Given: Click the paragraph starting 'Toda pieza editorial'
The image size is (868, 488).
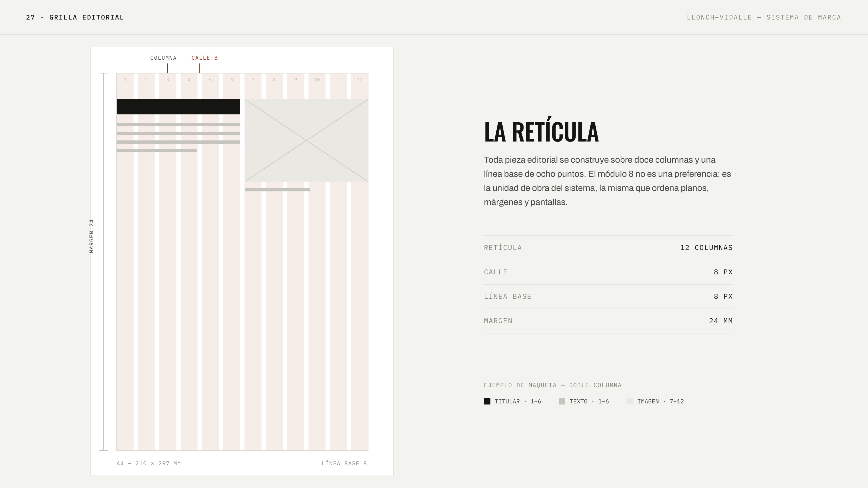Looking at the screenshot, I should (x=608, y=181).
